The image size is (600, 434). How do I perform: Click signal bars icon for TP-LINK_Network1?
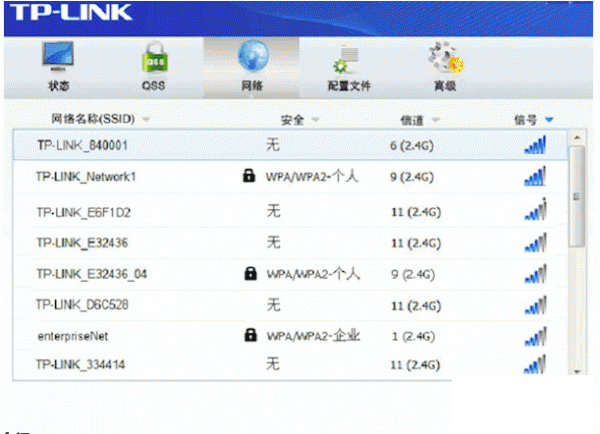(535, 176)
